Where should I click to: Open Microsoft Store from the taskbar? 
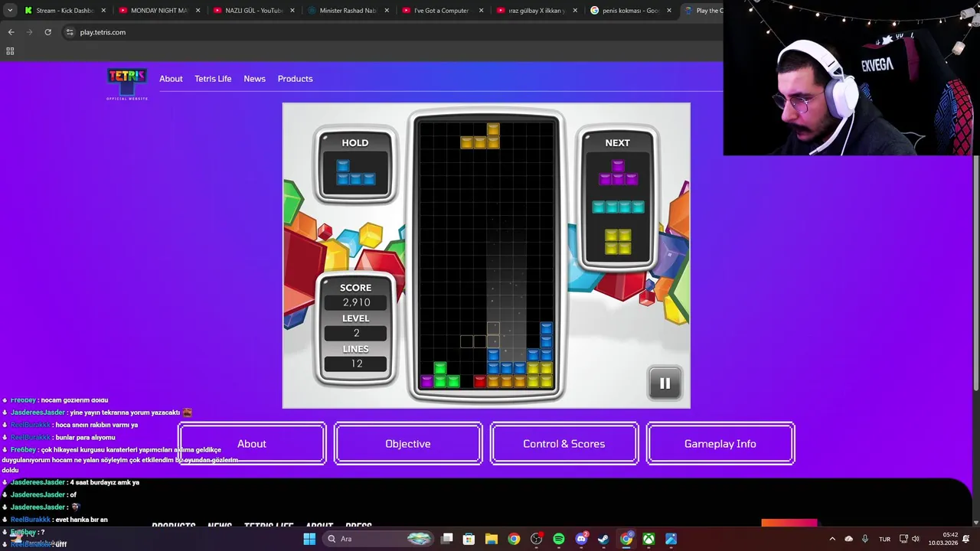tap(469, 539)
